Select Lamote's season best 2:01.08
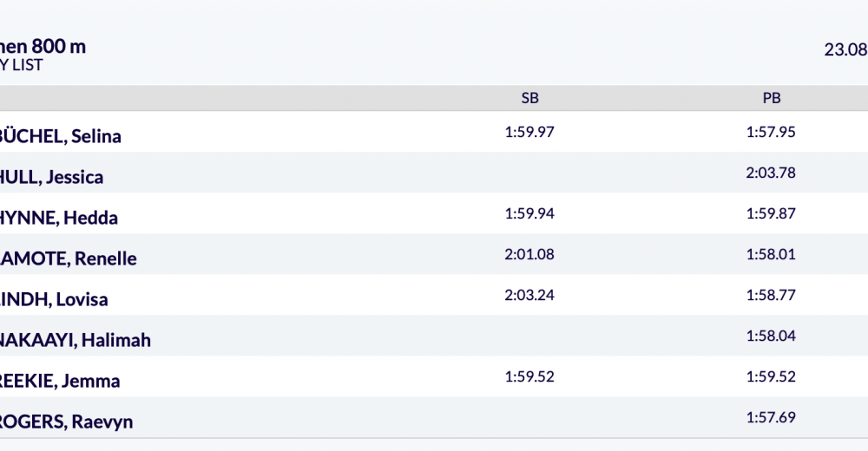 point(529,254)
